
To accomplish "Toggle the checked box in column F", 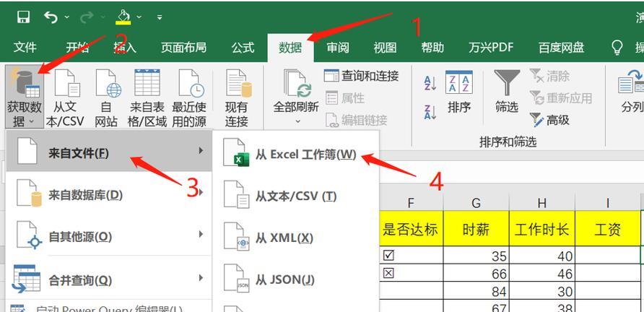I will (x=388, y=255).
